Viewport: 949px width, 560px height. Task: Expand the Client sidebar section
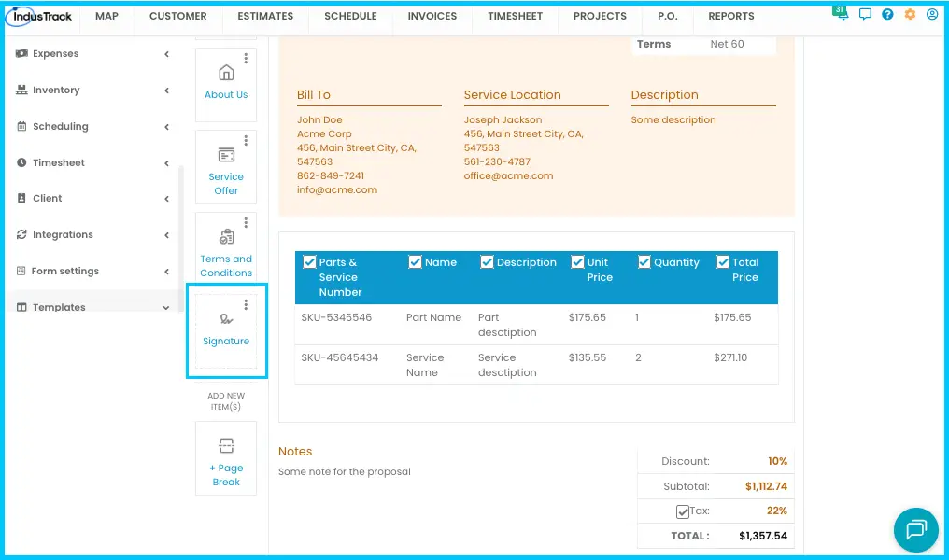pos(92,199)
